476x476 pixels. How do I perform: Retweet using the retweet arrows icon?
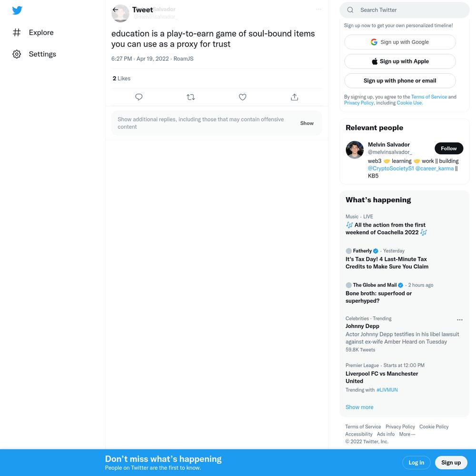191,97
